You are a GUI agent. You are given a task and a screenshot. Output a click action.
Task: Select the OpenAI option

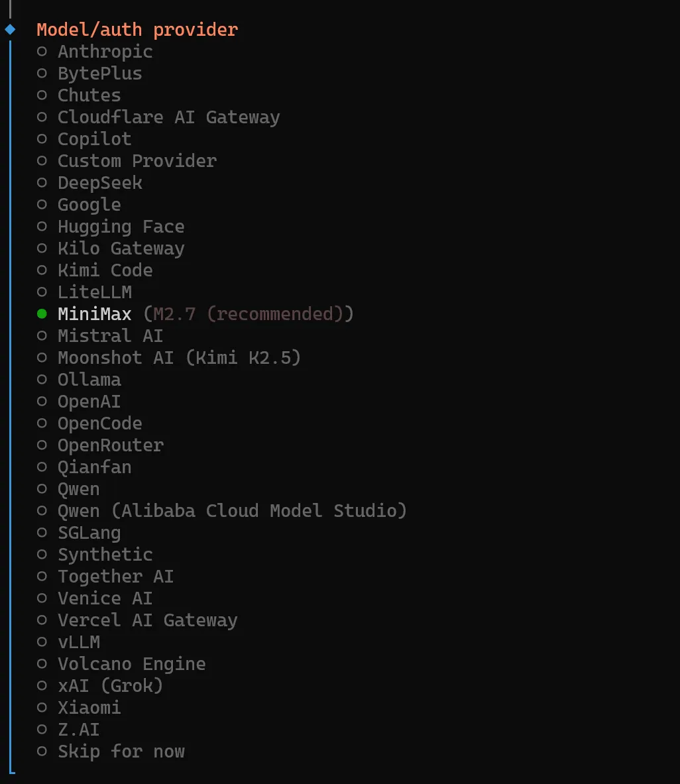89,402
